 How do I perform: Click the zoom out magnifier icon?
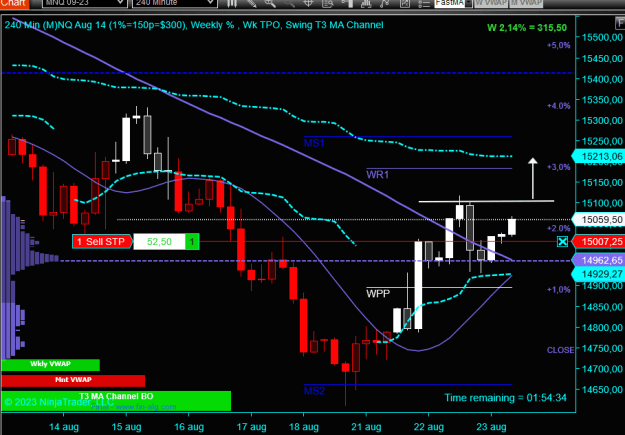[x=289, y=4]
